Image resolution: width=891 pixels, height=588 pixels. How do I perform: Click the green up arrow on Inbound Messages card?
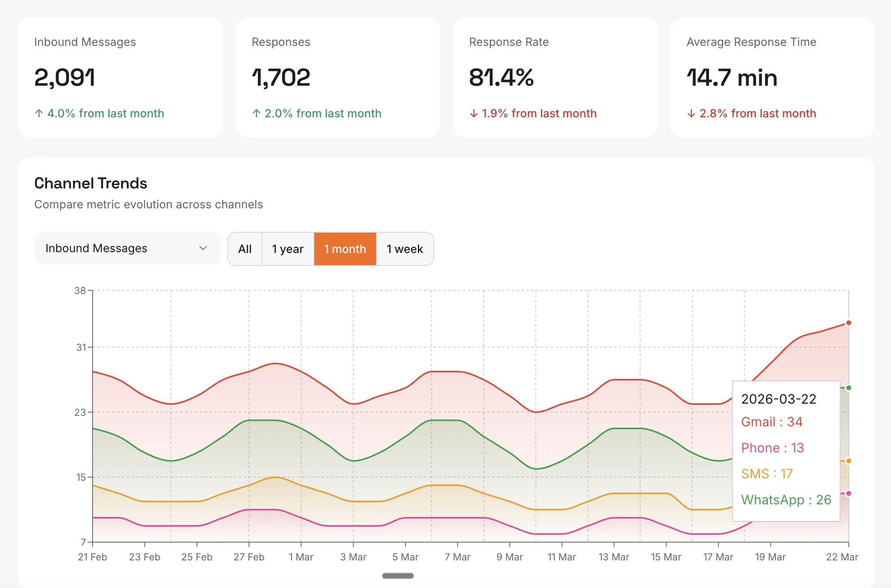(39, 113)
